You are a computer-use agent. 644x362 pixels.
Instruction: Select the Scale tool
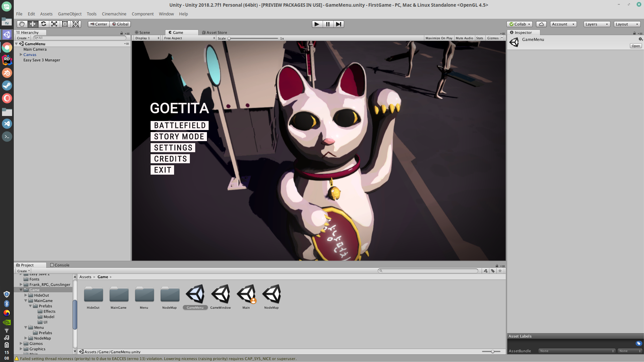[x=54, y=24]
